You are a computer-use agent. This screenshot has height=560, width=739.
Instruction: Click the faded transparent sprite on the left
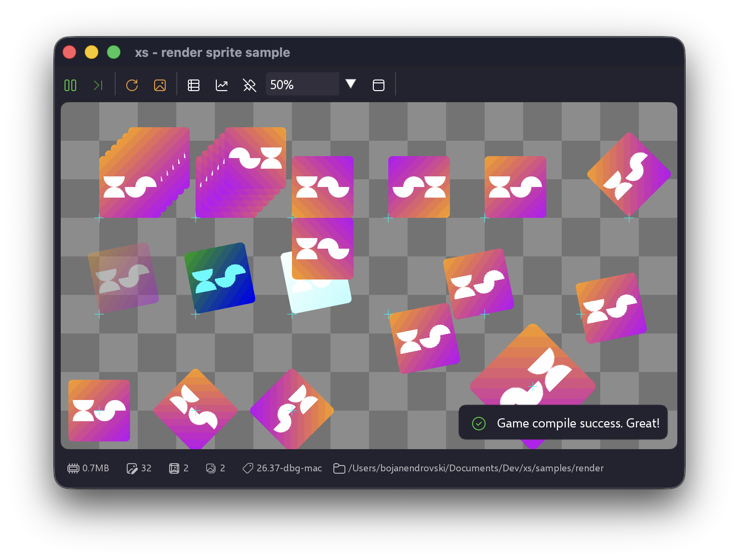[x=123, y=276]
